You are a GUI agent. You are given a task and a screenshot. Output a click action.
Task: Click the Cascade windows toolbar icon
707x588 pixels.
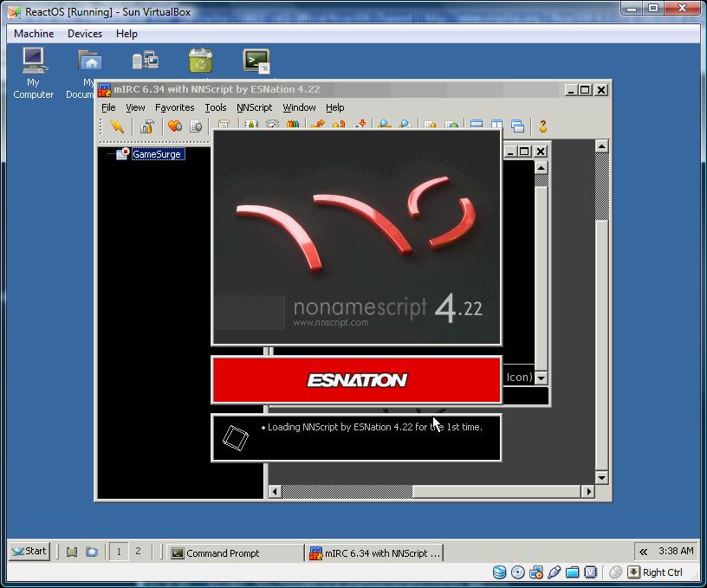point(517,126)
